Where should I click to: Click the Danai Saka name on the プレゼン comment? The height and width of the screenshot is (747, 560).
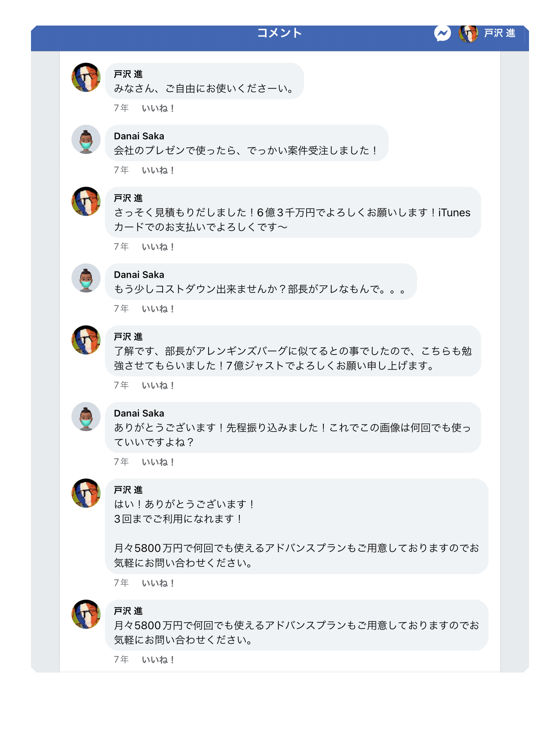(x=139, y=136)
